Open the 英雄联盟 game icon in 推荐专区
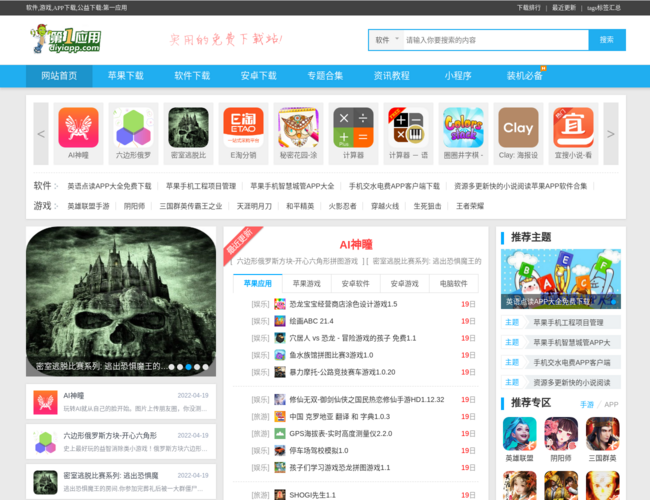Screen dimensions: 650x500 point(518,433)
